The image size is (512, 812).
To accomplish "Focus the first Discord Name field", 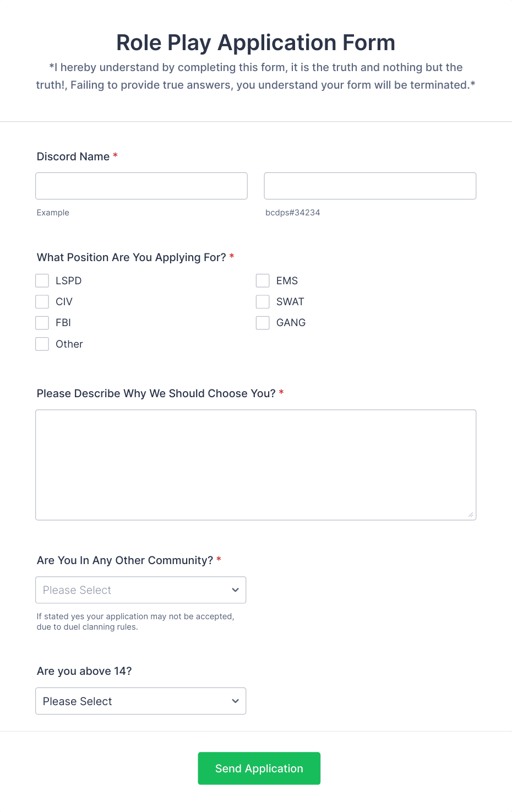I will click(141, 186).
